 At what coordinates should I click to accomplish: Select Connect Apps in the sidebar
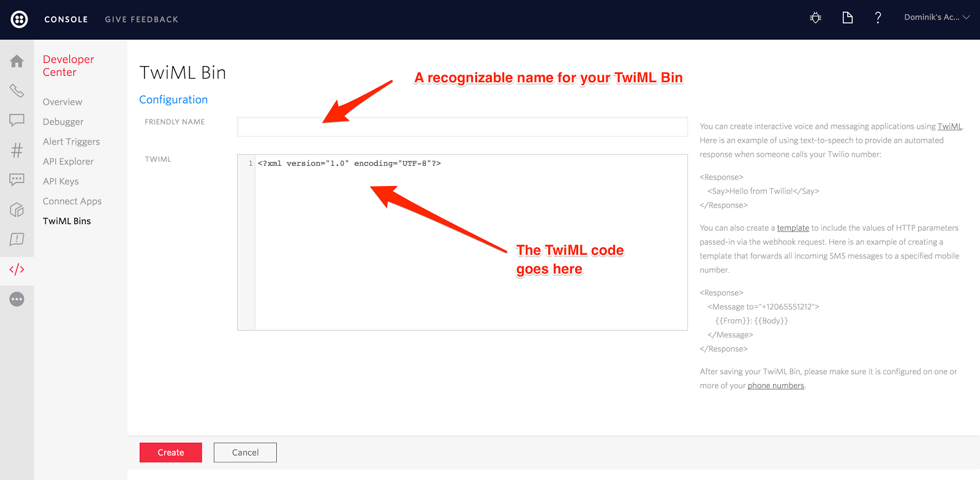[x=72, y=201]
